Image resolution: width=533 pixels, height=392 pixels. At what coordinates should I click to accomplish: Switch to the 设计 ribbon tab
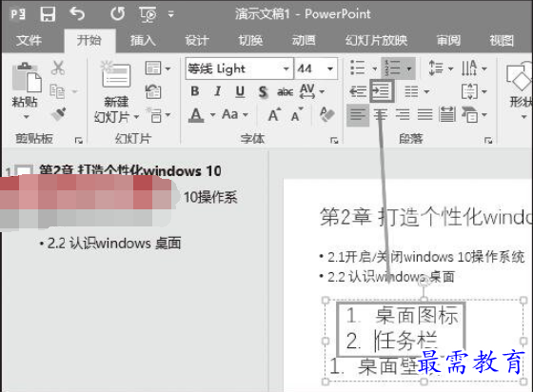(x=197, y=40)
